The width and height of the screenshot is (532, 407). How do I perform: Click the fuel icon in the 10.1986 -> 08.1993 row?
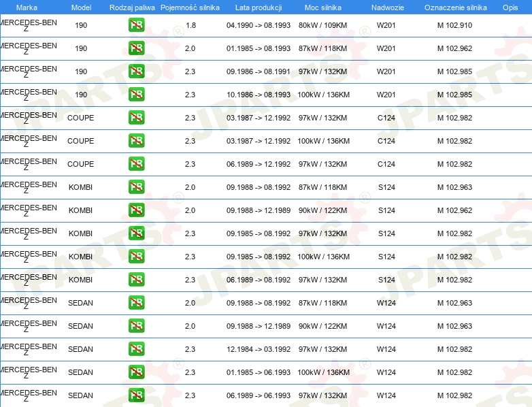[136, 95]
